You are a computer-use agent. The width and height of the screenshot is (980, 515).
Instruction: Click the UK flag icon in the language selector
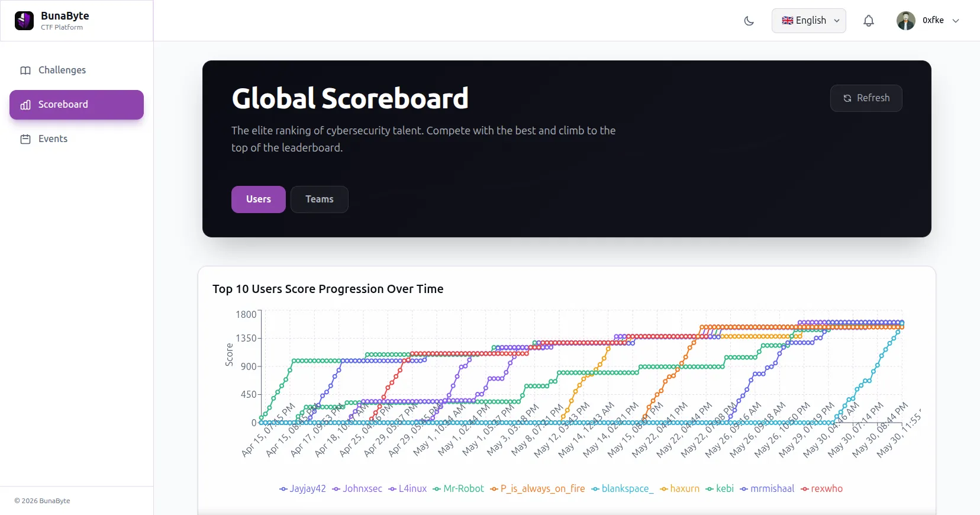pyautogui.click(x=788, y=21)
